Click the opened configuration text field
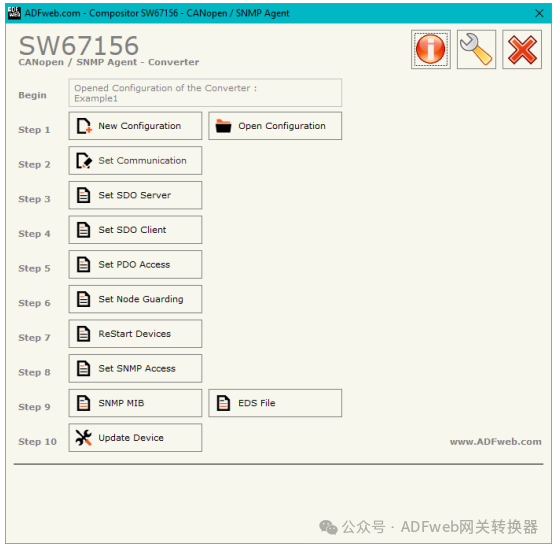The image size is (556, 549). [205, 93]
